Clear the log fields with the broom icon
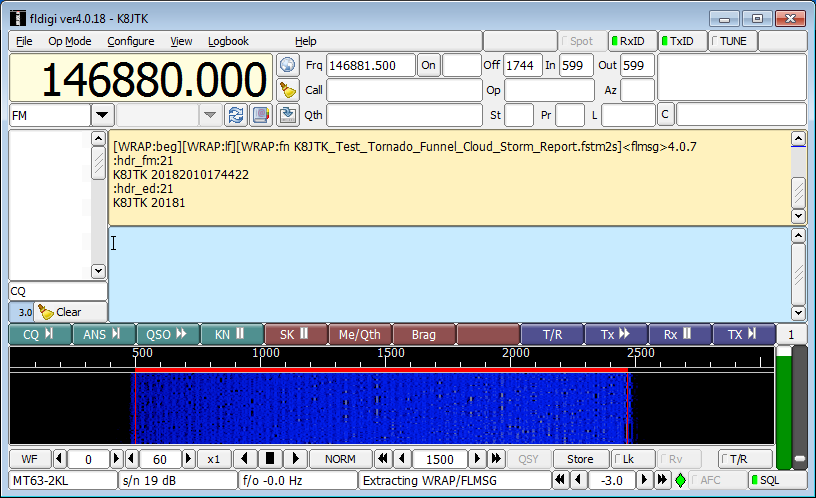Image resolution: width=816 pixels, height=498 pixels. pos(287,90)
